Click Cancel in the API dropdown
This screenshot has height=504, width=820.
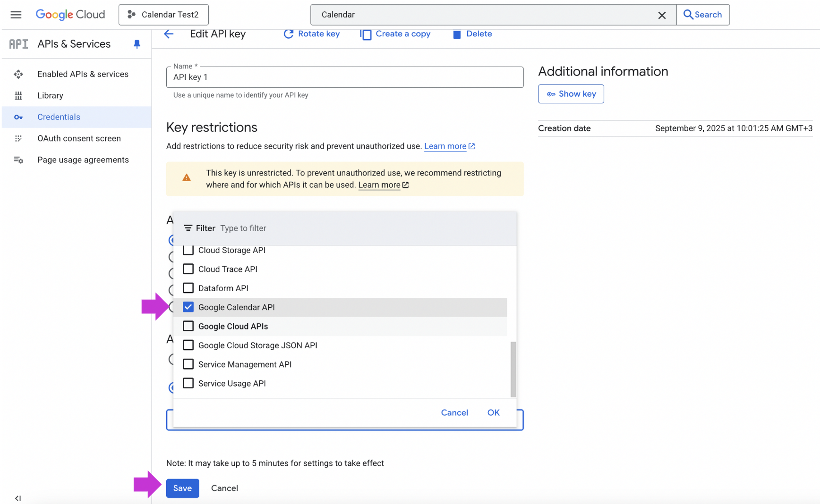click(454, 412)
